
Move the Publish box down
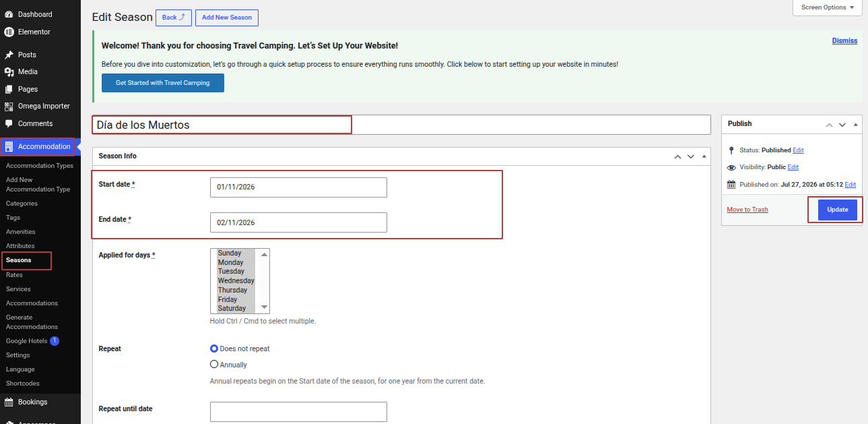click(x=842, y=124)
